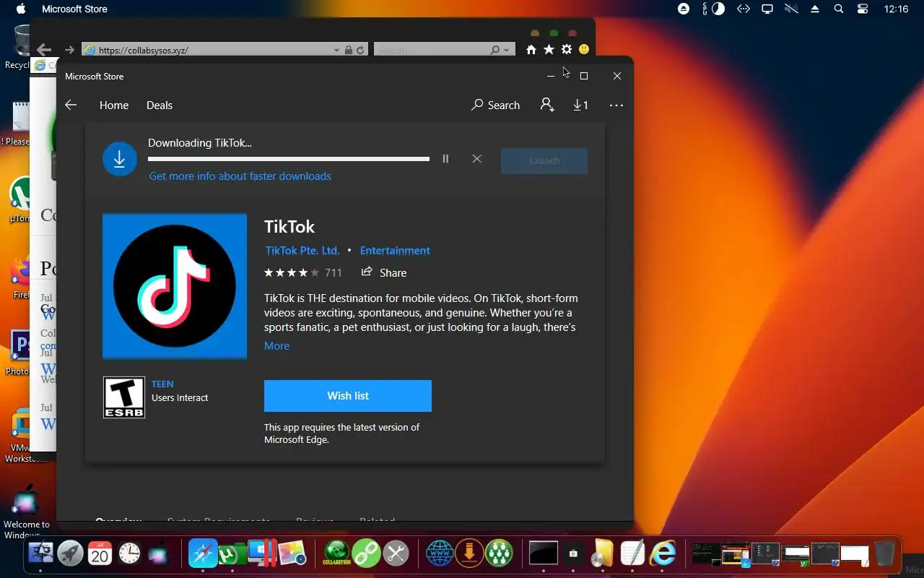Screen dimensions: 924x578
Task: Open the CollabSysOS dock icon
Action: tap(337, 554)
